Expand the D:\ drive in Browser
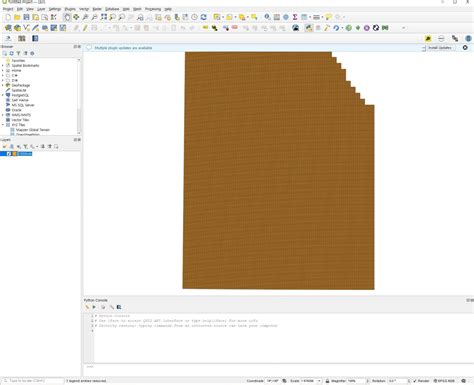This screenshot has width=474, height=385. point(3,80)
